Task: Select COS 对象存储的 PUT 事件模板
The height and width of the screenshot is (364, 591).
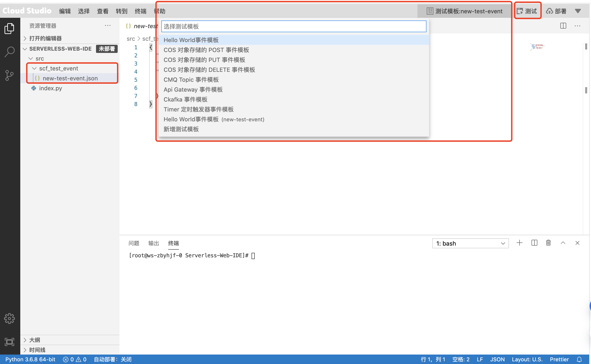Action: tap(293, 60)
